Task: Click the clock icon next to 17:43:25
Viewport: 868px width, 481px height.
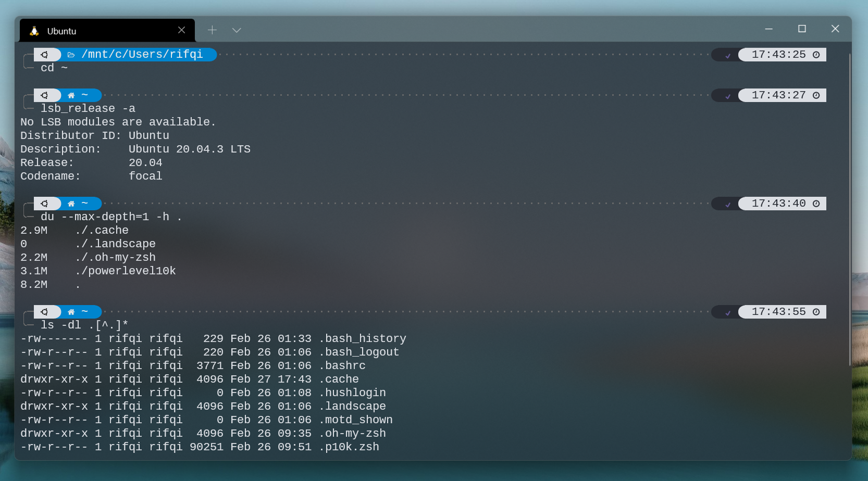Action: (816, 55)
